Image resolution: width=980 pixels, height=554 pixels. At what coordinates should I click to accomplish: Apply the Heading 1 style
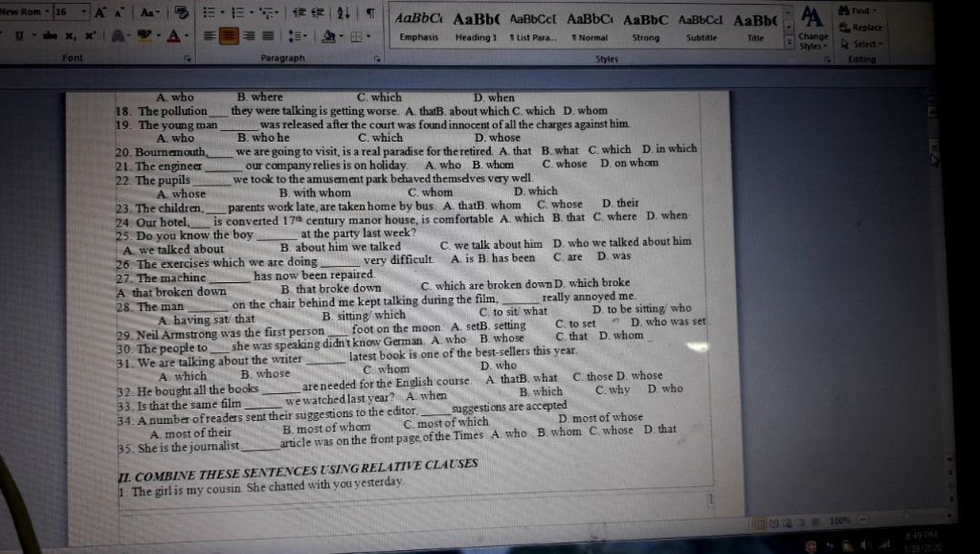pyautogui.click(x=476, y=28)
